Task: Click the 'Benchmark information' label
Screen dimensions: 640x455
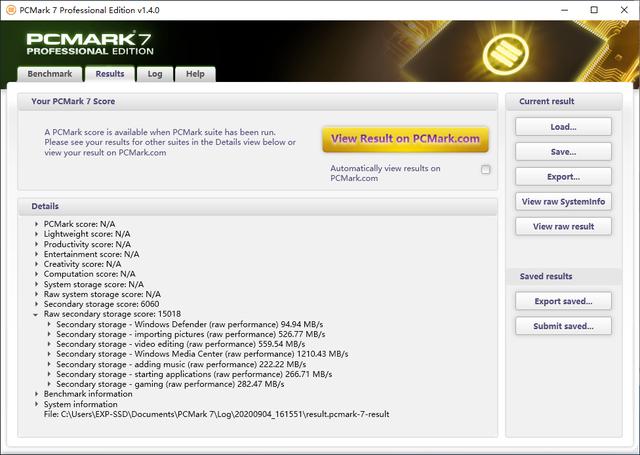Action: pyautogui.click(x=88, y=394)
